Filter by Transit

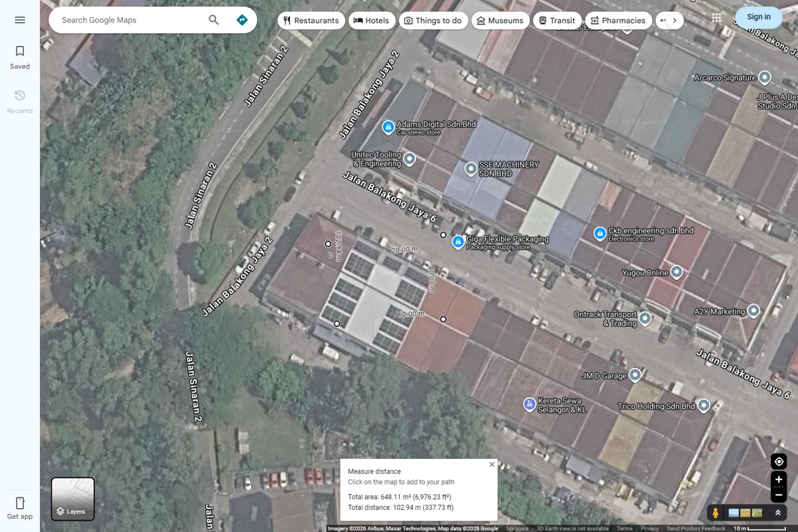tap(557, 21)
